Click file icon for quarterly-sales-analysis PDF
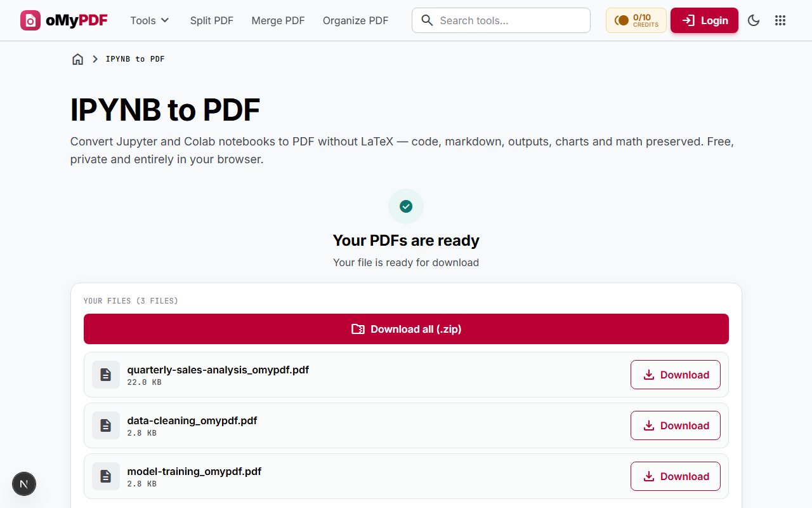Image resolution: width=812 pixels, height=508 pixels. (x=106, y=375)
